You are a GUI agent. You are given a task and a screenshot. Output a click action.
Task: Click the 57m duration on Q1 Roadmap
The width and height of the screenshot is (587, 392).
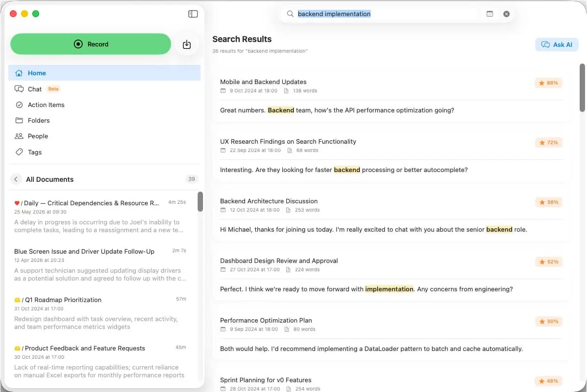[x=181, y=299]
